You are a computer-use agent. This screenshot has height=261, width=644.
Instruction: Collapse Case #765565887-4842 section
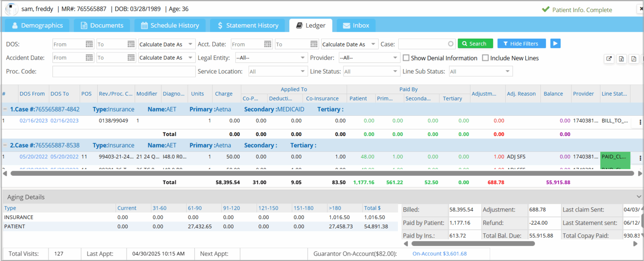point(5,109)
